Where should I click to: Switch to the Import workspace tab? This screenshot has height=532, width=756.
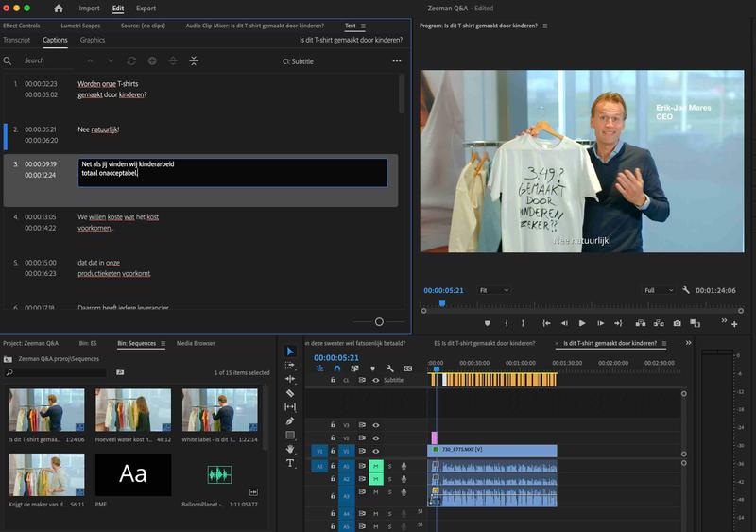pos(89,9)
